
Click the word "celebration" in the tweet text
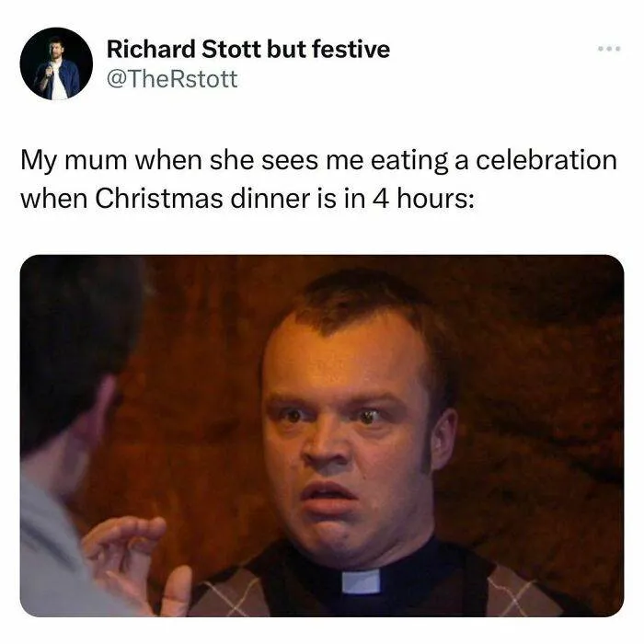coord(546,160)
